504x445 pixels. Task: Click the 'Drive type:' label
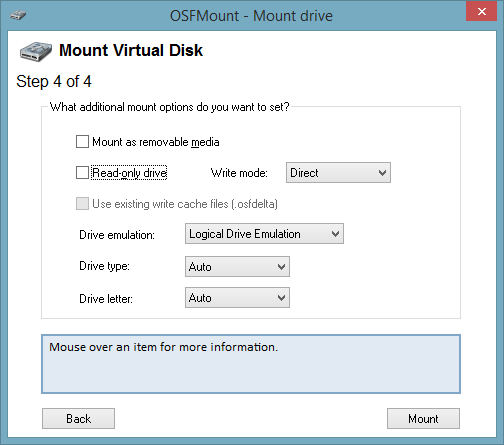104,266
